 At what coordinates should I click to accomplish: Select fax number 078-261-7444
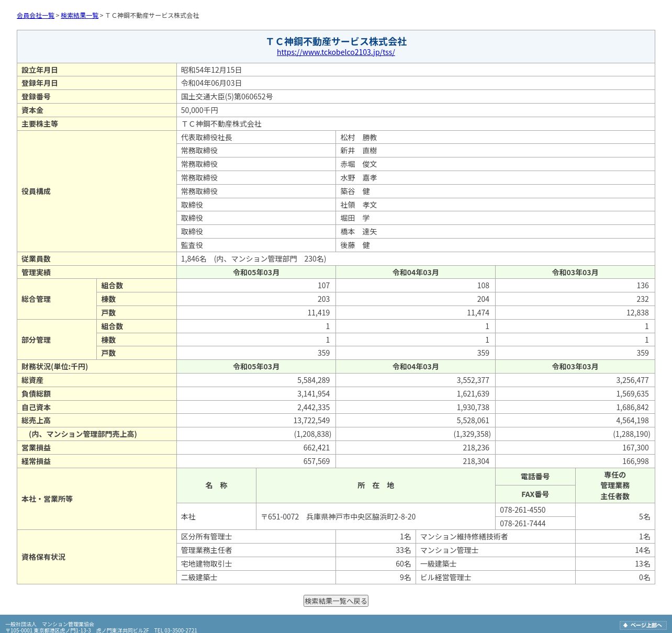point(523,524)
